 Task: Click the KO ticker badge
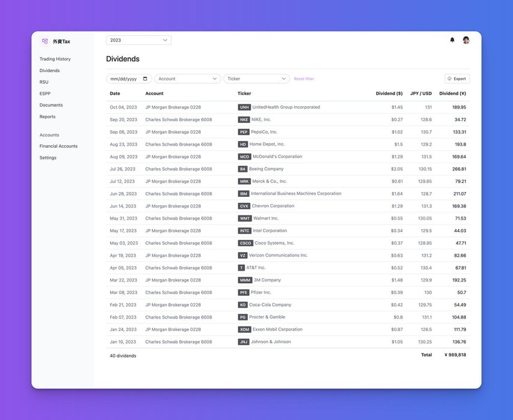coord(243,305)
